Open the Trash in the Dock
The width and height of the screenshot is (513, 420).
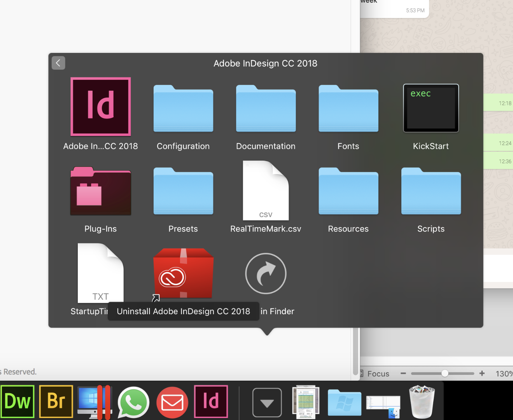coord(422,402)
